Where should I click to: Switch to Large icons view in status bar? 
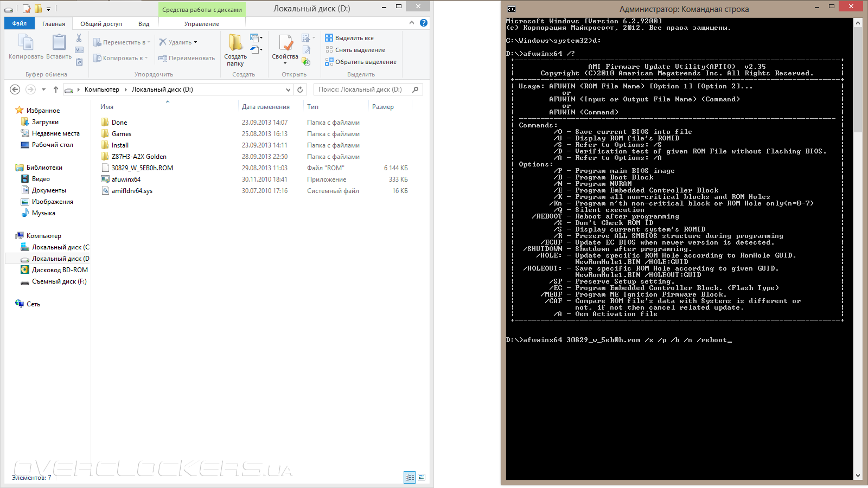click(x=422, y=477)
